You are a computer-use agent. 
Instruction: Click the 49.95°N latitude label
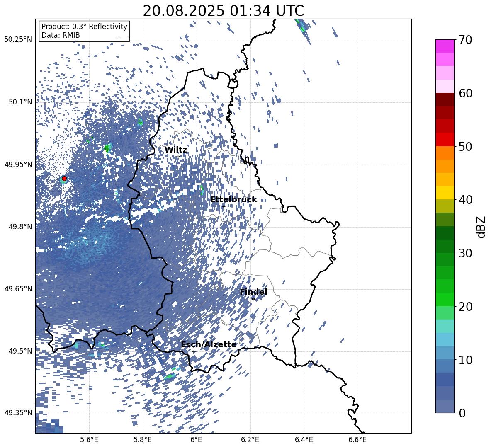18,164
